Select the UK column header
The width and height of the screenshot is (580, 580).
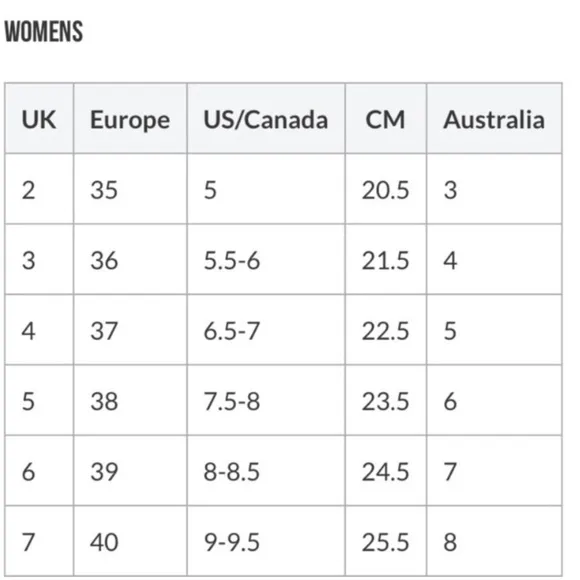39,118
